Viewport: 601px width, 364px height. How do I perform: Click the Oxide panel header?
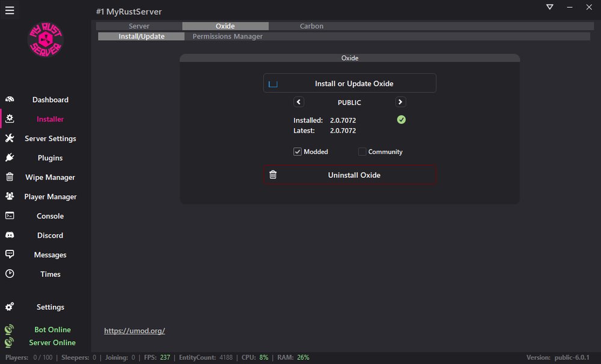point(350,58)
